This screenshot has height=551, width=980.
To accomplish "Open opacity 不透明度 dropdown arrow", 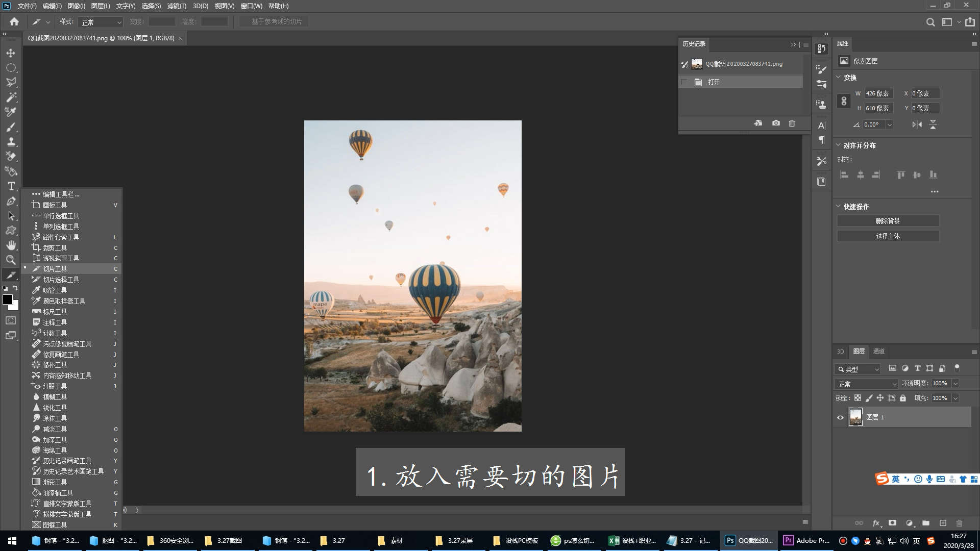I will tap(955, 383).
